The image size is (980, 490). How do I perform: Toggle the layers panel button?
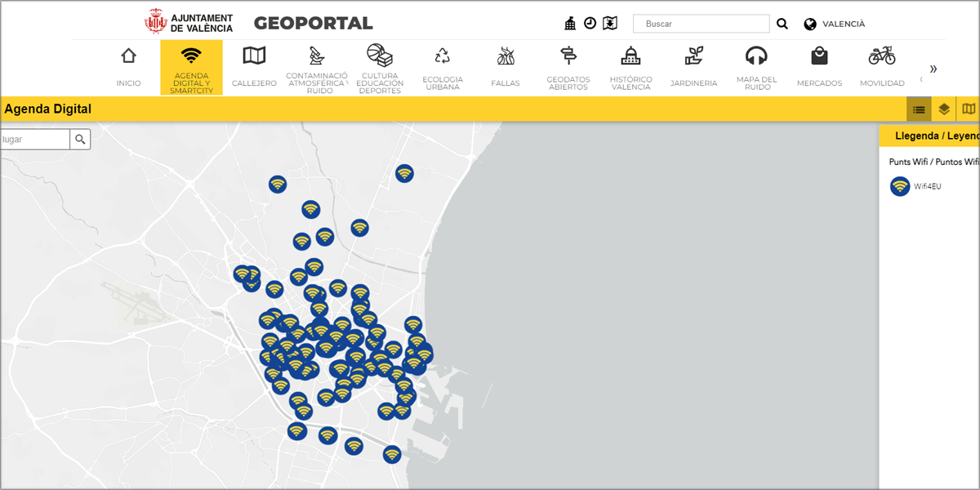944,109
